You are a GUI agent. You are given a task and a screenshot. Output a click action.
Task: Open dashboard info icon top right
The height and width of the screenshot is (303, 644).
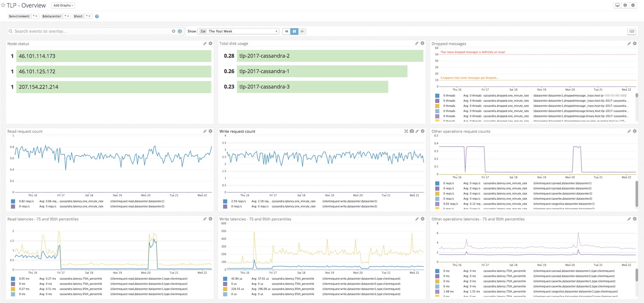(625, 5)
